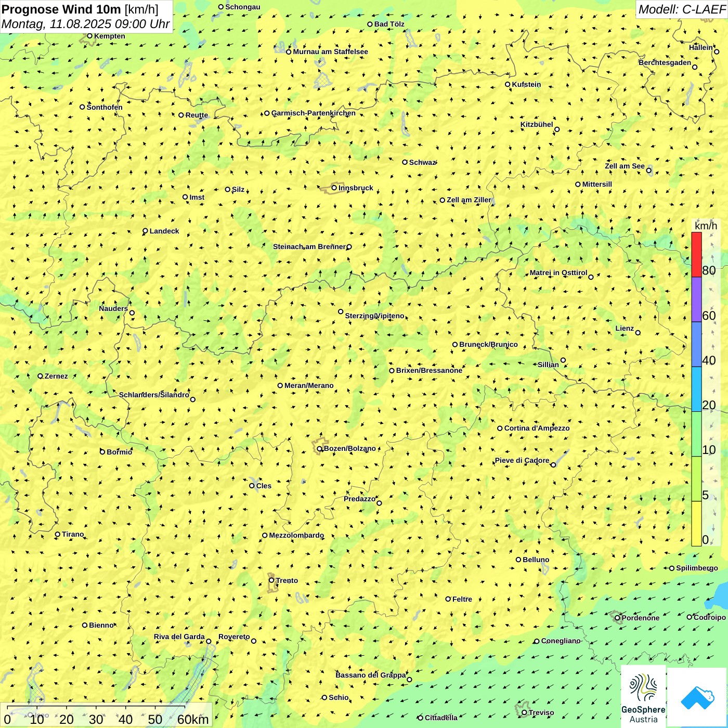Click the Riva del Garda label

[179, 636]
